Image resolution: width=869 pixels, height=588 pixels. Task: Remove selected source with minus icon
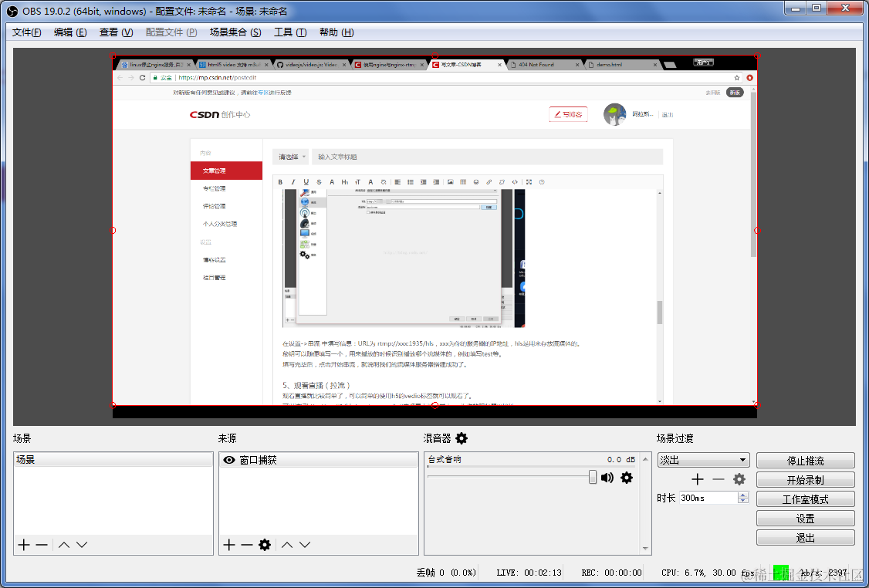pos(247,545)
